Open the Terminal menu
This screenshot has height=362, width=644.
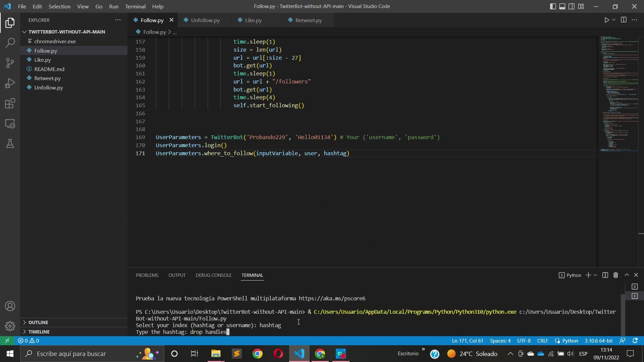(x=135, y=6)
